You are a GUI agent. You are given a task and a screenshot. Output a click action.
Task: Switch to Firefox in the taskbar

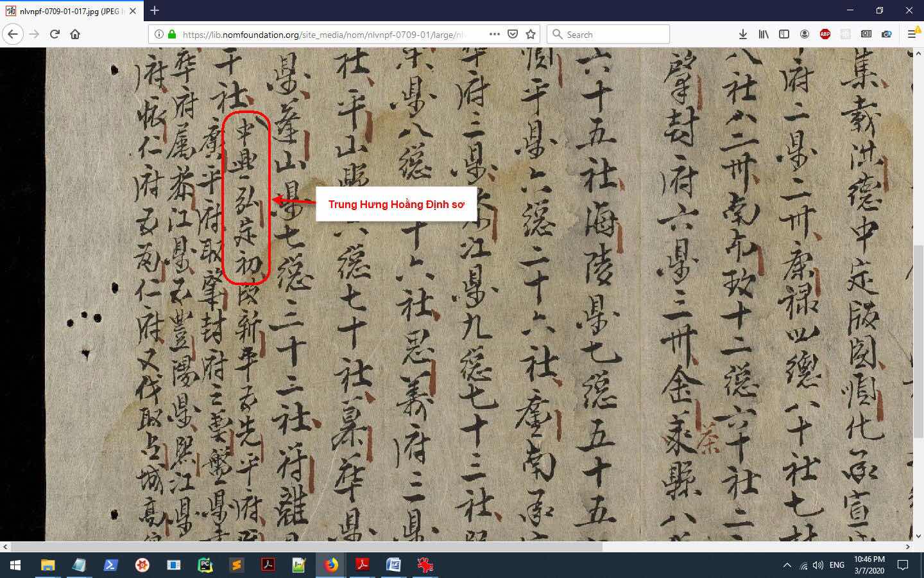click(331, 565)
